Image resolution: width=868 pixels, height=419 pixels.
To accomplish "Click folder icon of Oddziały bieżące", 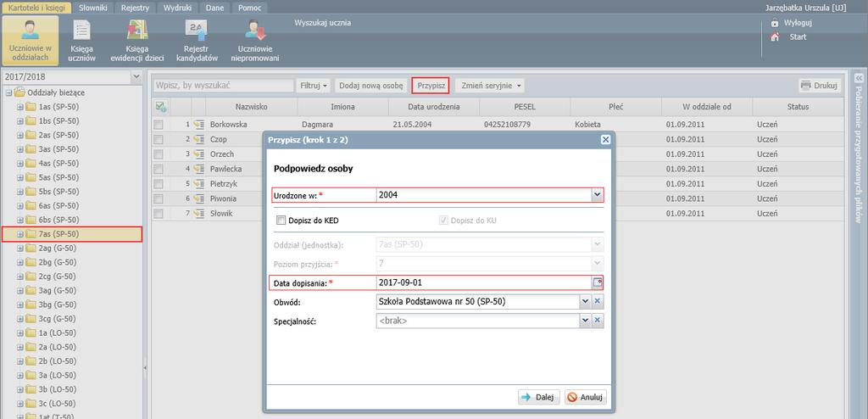I will [x=19, y=92].
